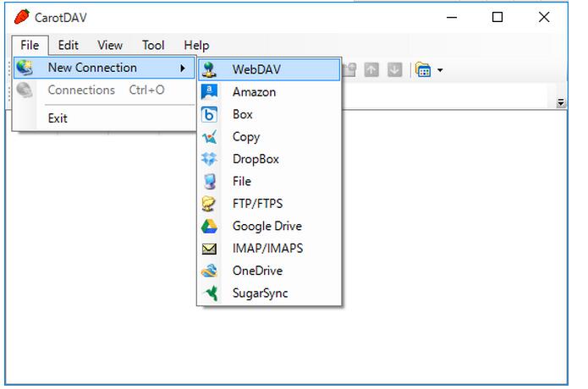Select the File connection type in the submenu
The height and width of the screenshot is (389, 588).
coord(241,181)
